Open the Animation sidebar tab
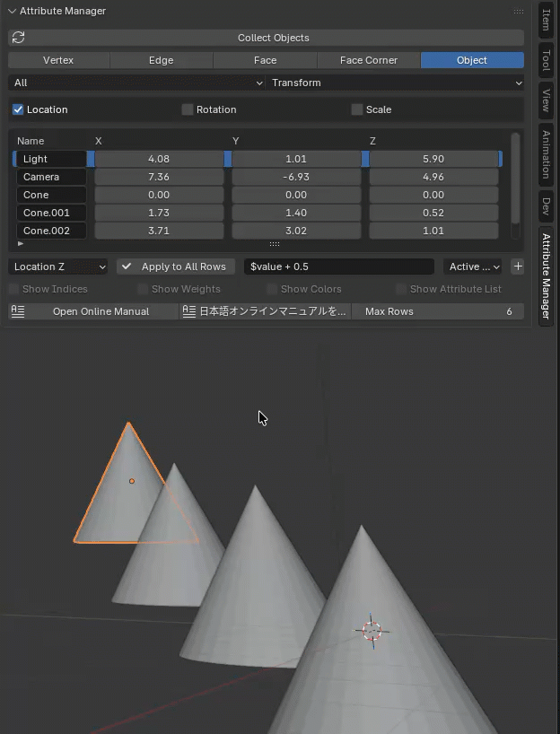This screenshot has height=734, width=560. click(x=546, y=153)
